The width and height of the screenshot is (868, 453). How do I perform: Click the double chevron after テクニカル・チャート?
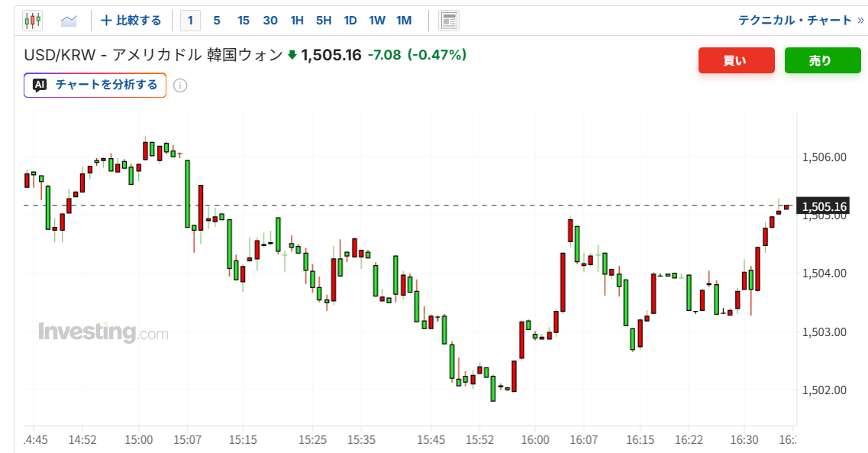860,21
